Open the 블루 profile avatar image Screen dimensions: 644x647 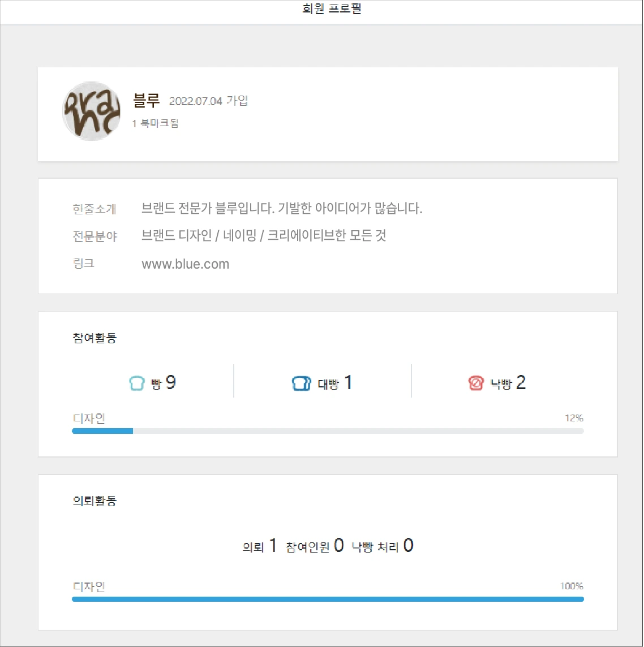tap(91, 111)
